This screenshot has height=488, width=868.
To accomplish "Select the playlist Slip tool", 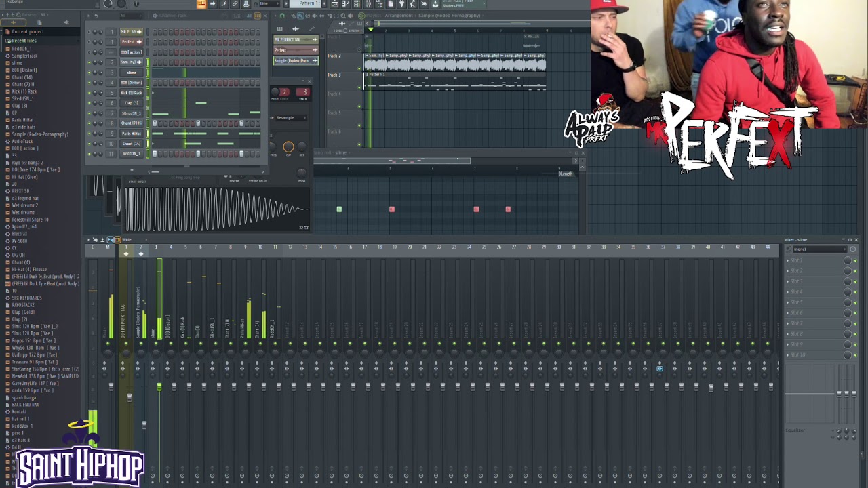I will [x=322, y=16].
